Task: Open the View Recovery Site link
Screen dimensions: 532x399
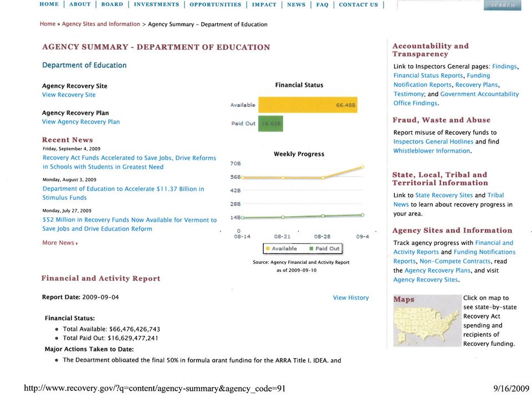Action: tap(69, 95)
